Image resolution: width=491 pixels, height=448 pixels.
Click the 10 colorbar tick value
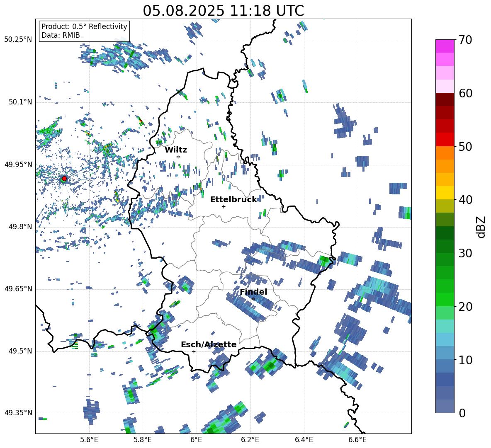[x=465, y=360]
